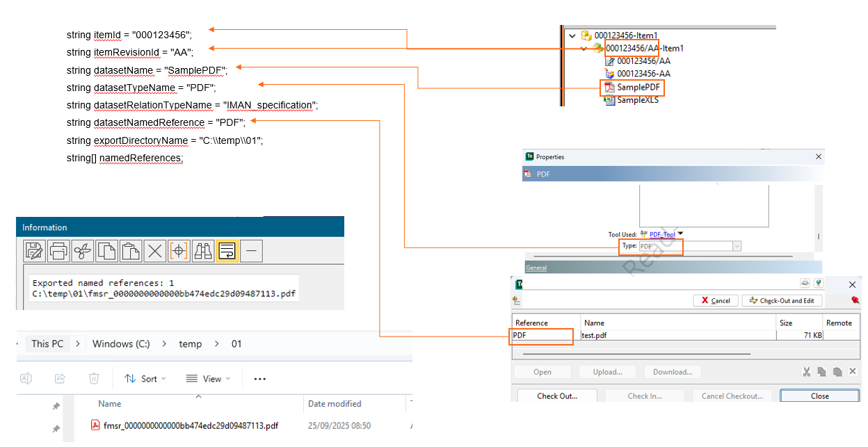
Task: Click the clear X icon in Information toolbar
Action: click(x=155, y=251)
